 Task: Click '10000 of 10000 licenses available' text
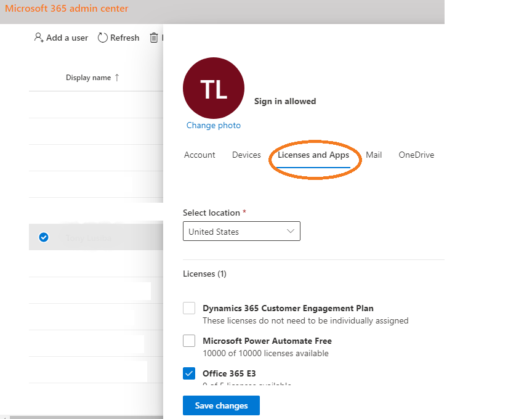265,353
